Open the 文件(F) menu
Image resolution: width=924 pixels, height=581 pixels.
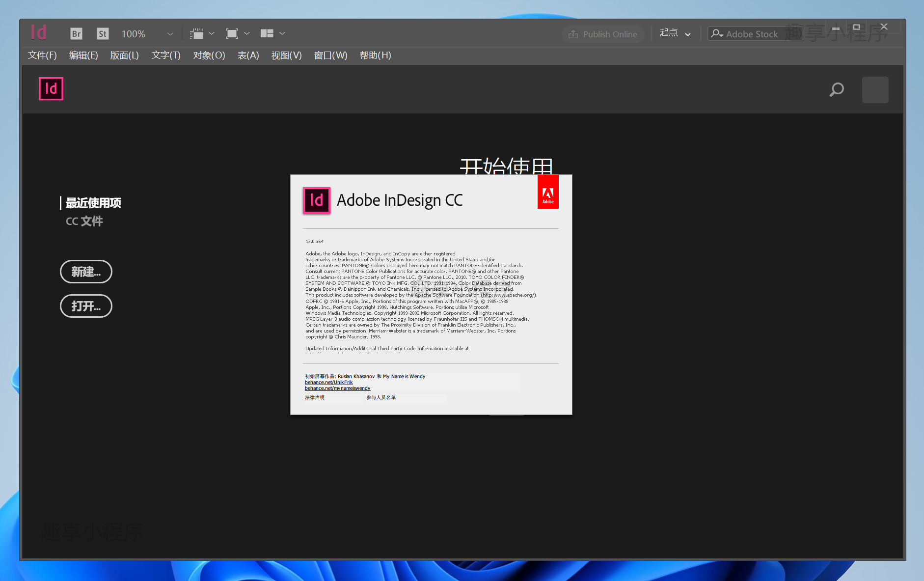42,55
